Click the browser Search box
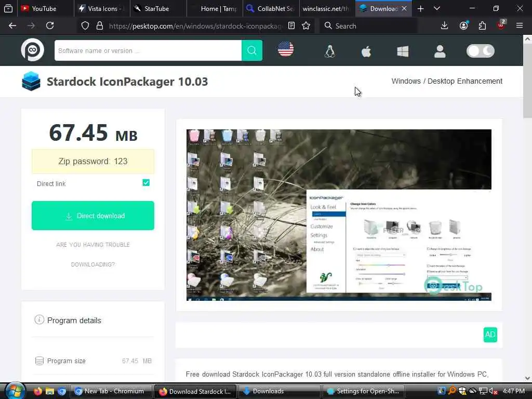532x399 pixels. click(x=368, y=26)
